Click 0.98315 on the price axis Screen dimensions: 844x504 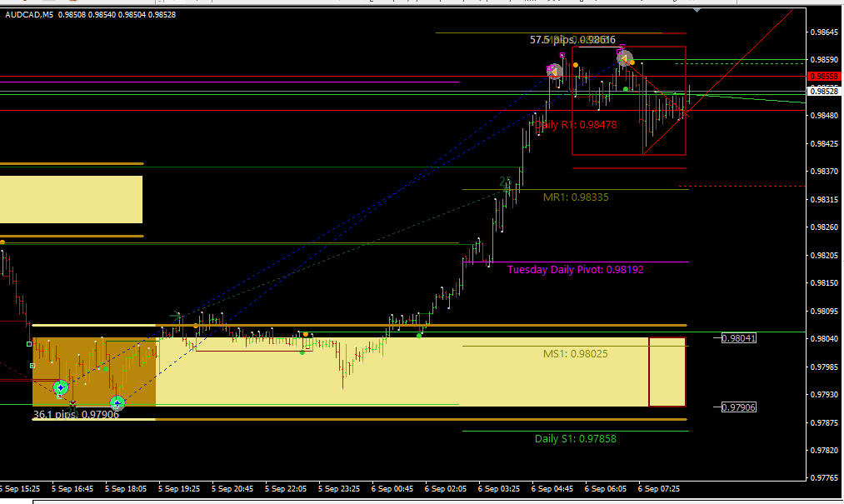click(x=824, y=199)
